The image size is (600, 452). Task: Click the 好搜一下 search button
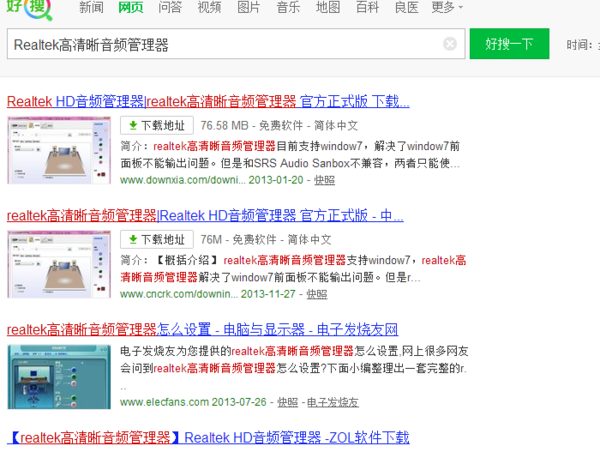(x=509, y=44)
